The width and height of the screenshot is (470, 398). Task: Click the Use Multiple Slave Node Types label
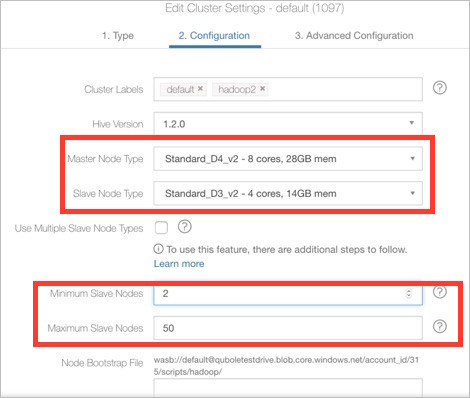point(79,228)
